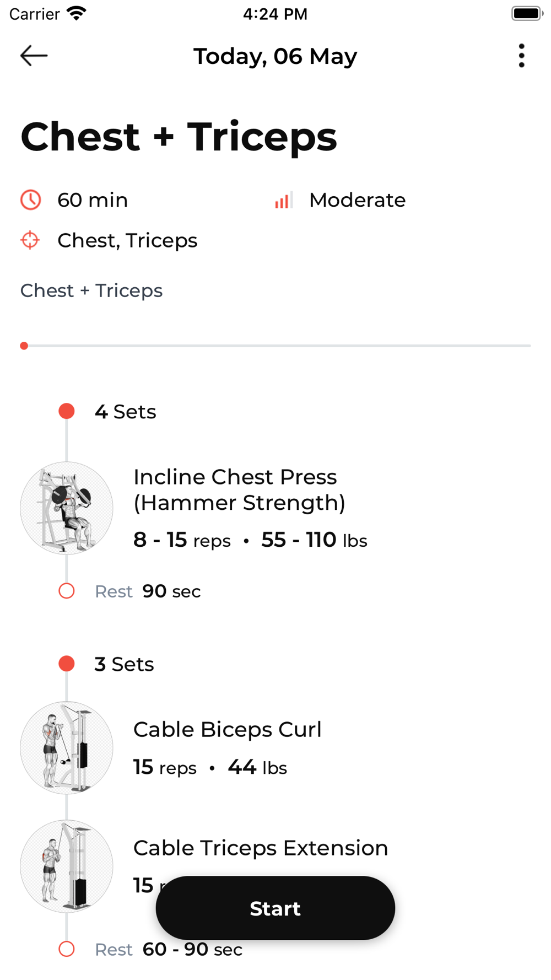Screen dimensions: 551x980
Task: Click the workout progress bar red dot
Action: 24,346
